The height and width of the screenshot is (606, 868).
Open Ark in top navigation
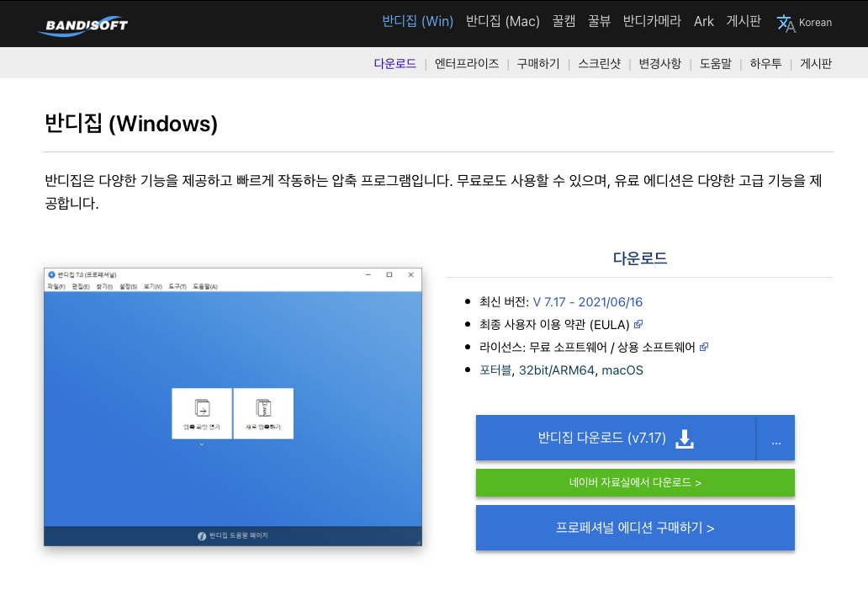click(x=704, y=22)
